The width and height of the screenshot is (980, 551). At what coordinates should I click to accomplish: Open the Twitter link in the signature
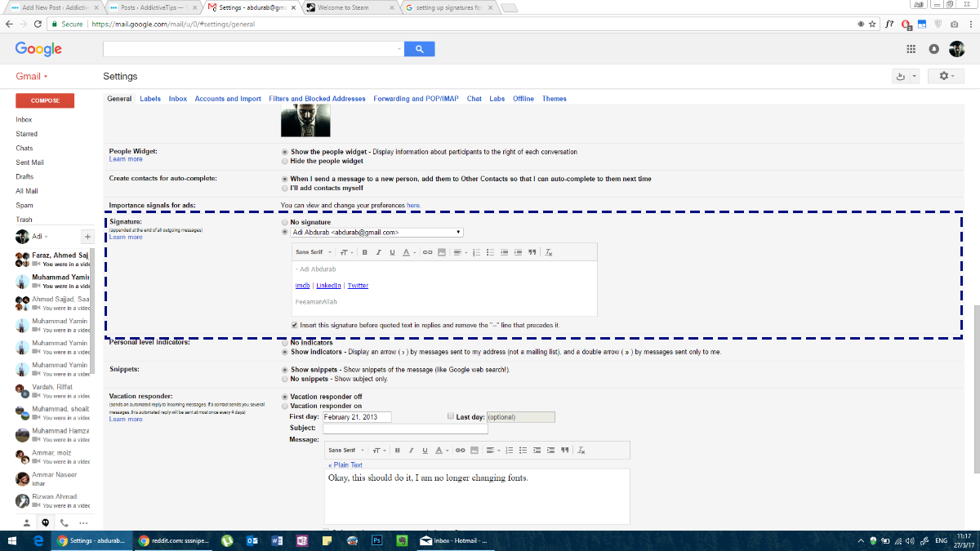click(x=358, y=285)
